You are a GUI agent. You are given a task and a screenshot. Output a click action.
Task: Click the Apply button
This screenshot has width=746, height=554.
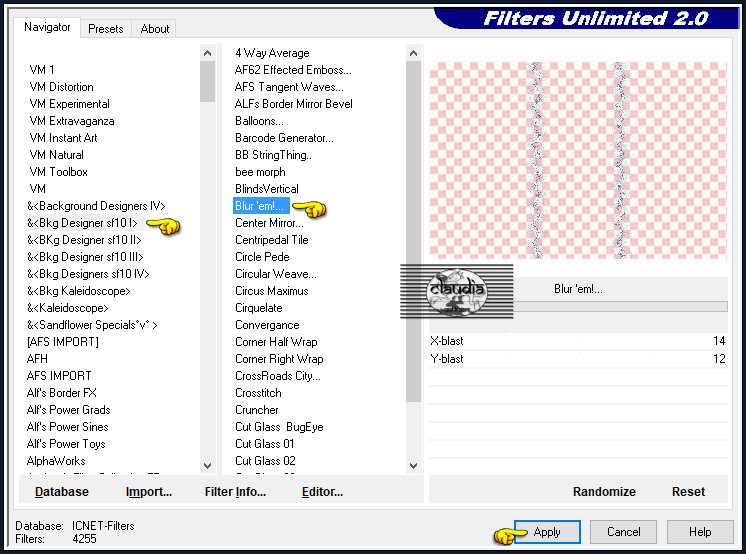coord(547,532)
